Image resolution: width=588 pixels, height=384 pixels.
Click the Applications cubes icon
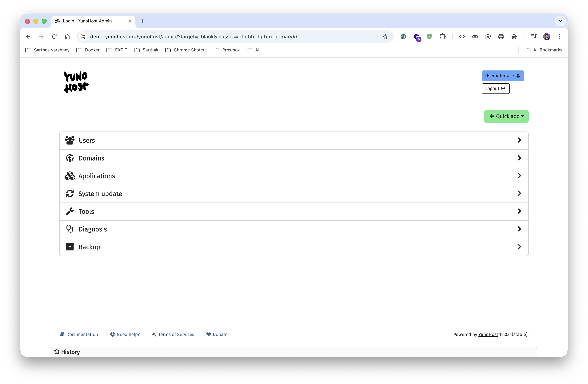(70, 176)
